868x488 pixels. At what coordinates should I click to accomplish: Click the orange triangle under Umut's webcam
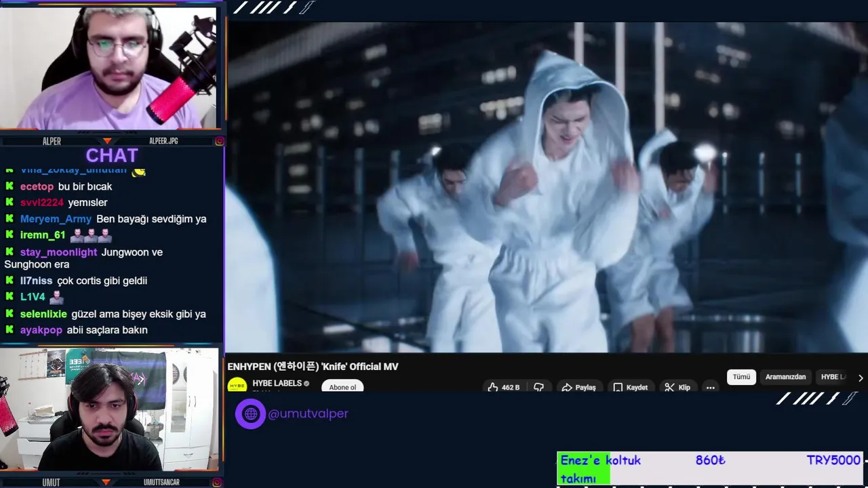pos(106,483)
